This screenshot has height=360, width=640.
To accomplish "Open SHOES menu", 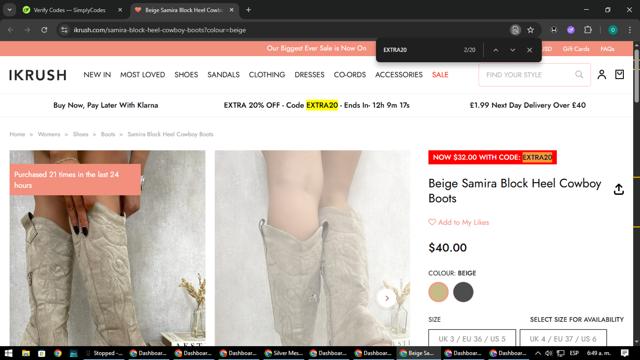I will tap(186, 75).
